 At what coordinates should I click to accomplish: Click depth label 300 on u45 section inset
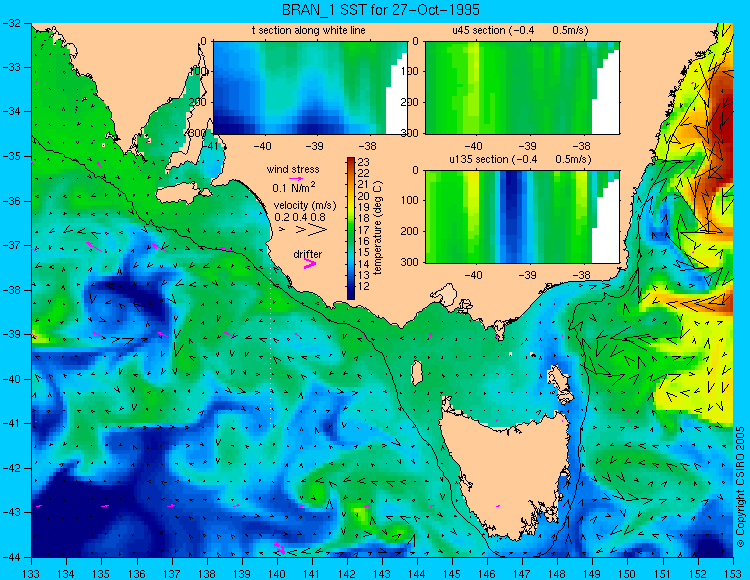click(411, 133)
